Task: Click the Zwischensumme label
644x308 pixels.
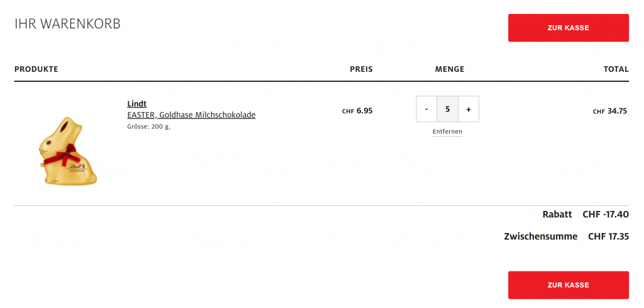Action: (x=540, y=237)
